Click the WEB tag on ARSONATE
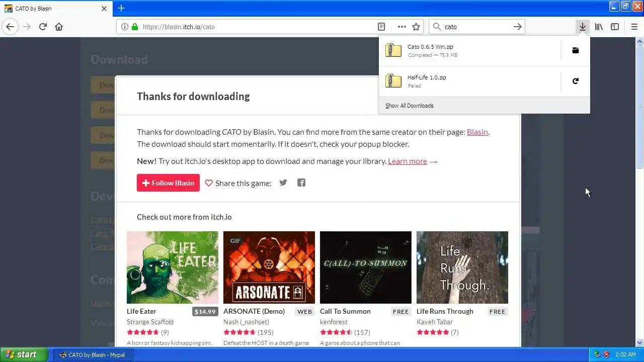The width and height of the screenshot is (644, 362). (304, 312)
